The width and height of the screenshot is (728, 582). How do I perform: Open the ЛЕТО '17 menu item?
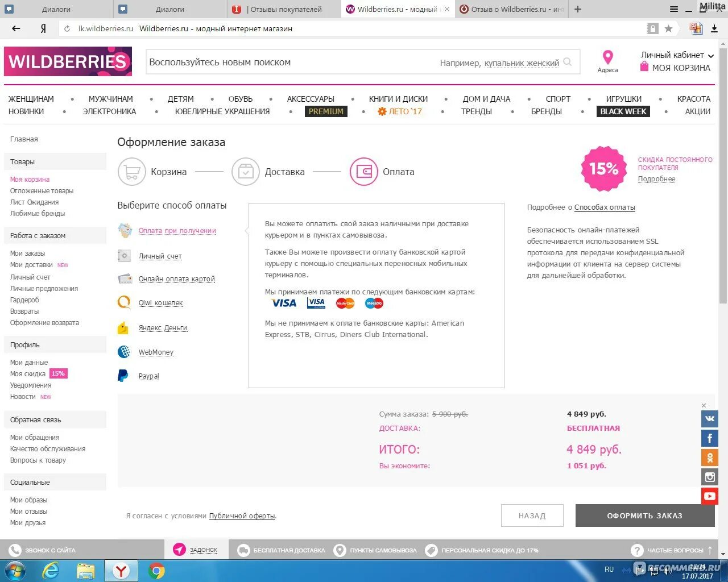coord(400,111)
